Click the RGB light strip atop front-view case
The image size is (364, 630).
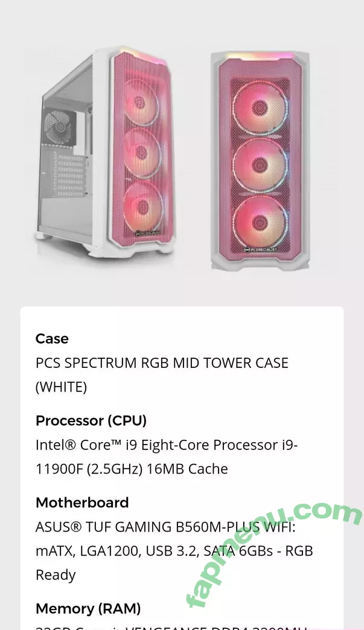pyautogui.click(x=260, y=56)
